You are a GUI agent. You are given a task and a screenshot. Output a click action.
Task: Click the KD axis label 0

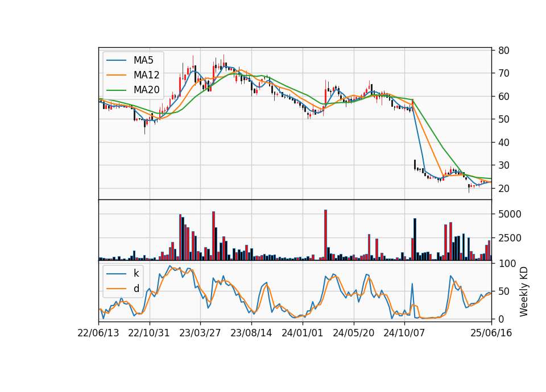501,319
